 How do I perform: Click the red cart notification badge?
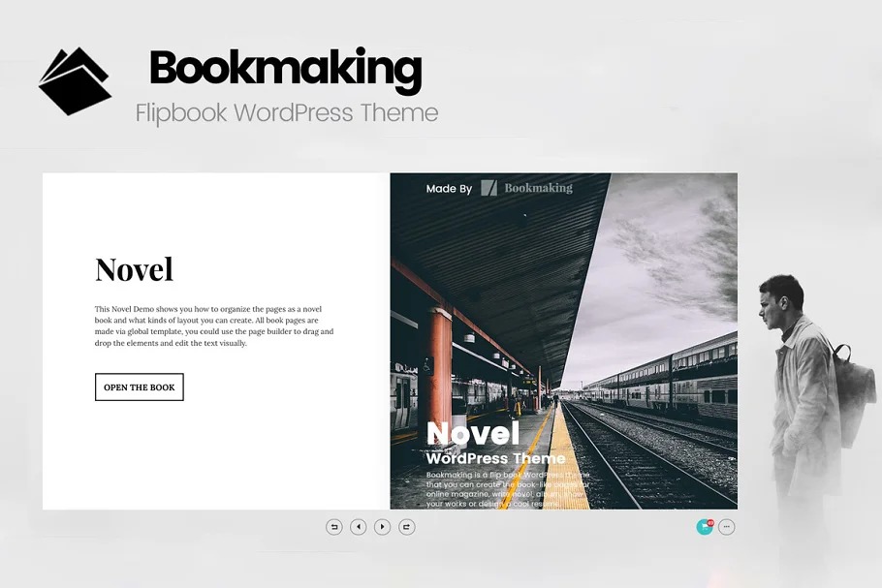coord(710,523)
